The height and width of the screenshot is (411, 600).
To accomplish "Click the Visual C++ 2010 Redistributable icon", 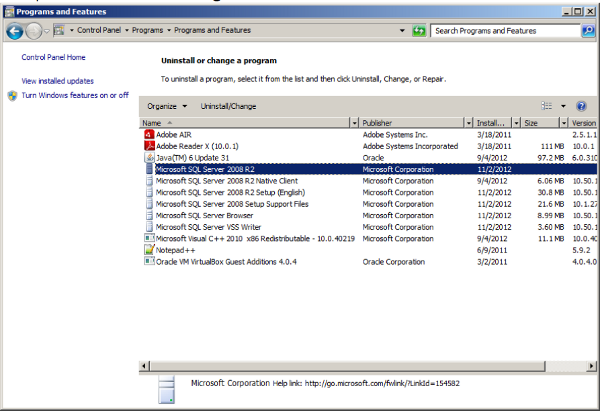I will 149,238.
